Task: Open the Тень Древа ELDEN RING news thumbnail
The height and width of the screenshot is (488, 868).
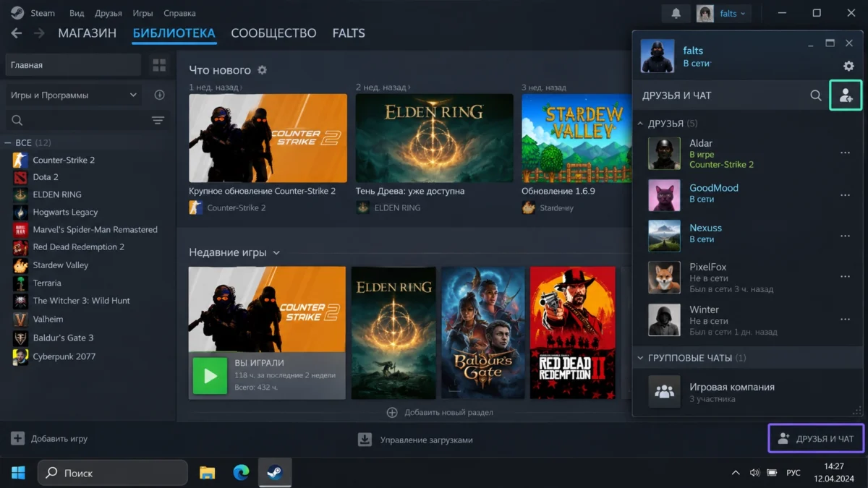Action: tap(434, 138)
